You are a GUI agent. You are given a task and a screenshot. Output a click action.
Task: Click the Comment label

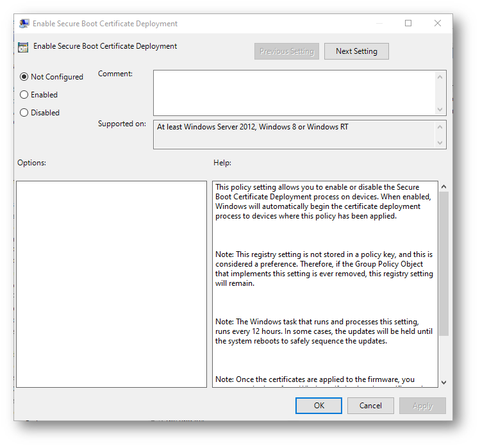point(115,74)
